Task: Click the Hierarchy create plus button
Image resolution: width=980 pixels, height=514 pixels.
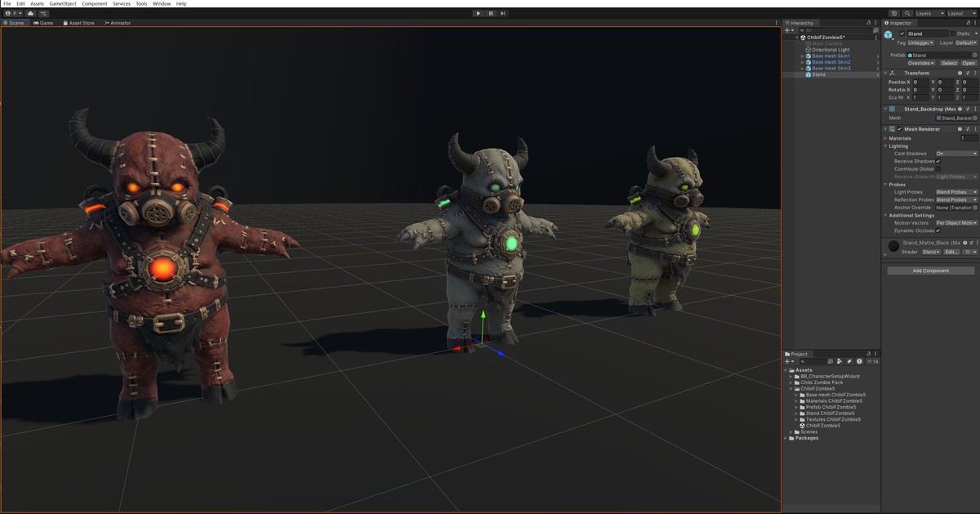Action: 789,30
